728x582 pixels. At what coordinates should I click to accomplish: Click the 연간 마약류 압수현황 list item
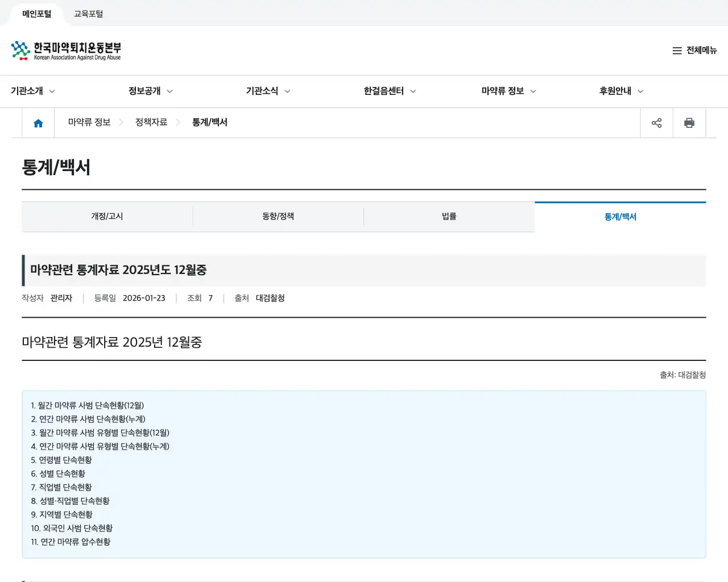71,542
